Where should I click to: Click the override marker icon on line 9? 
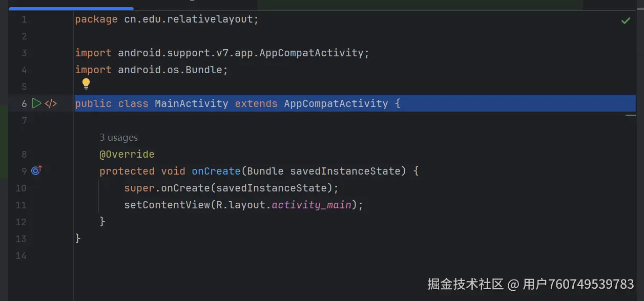click(36, 170)
